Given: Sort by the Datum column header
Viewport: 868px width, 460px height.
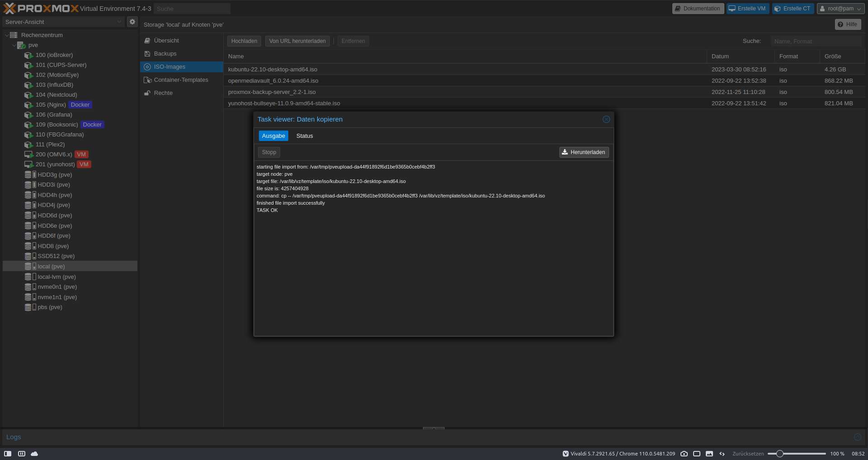Looking at the screenshot, I should click(x=741, y=56).
